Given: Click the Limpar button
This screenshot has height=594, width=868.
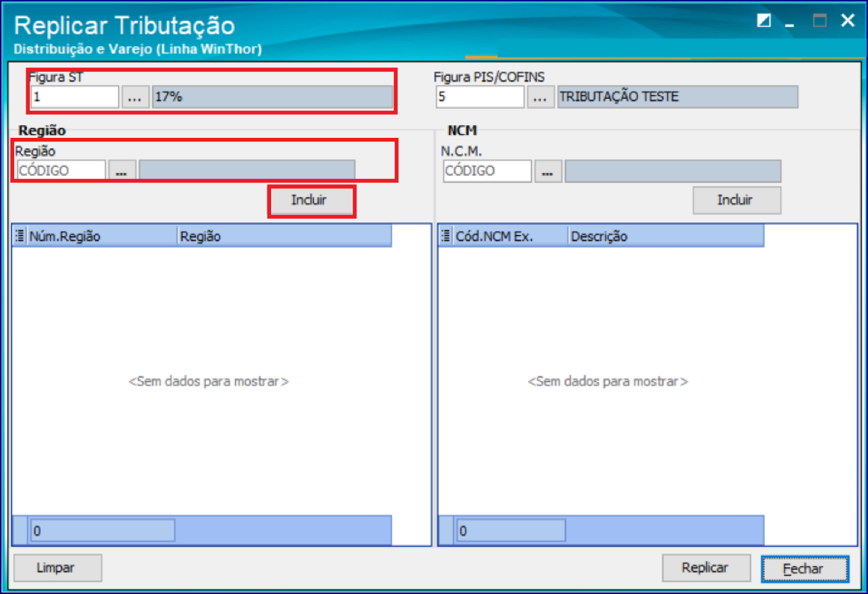Looking at the screenshot, I should 58,568.
